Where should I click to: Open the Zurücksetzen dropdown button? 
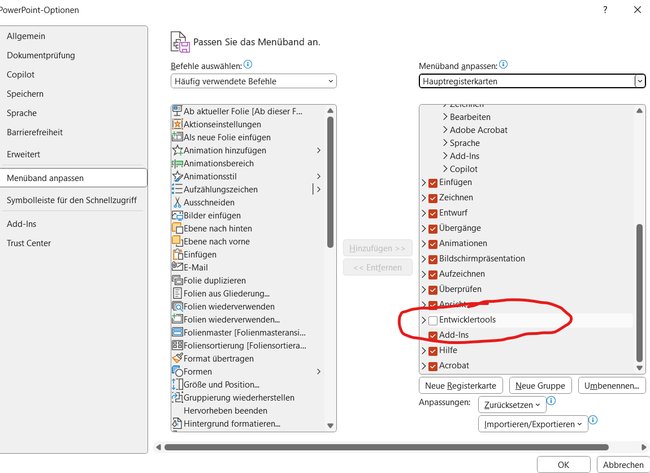point(512,405)
